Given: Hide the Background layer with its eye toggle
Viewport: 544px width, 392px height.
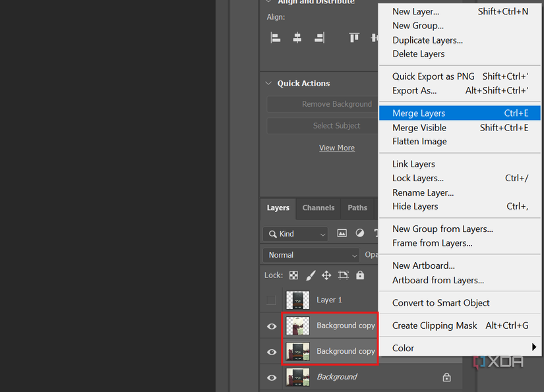Looking at the screenshot, I should tap(271, 377).
